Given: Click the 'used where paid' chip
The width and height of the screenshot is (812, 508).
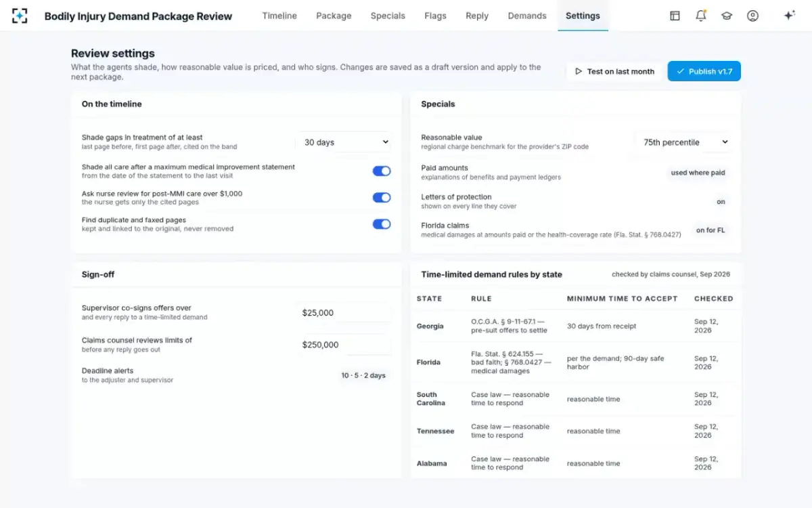Looking at the screenshot, I should (698, 173).
